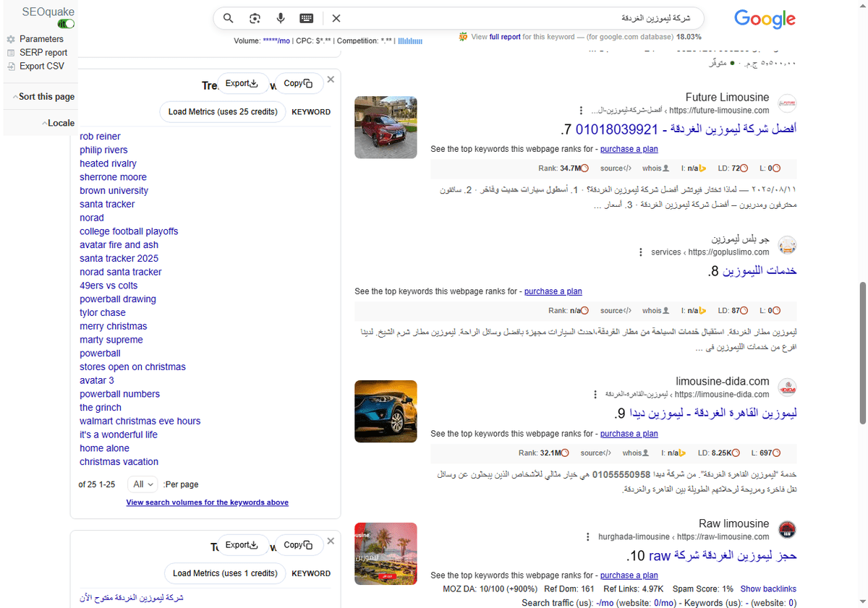Open Google Lens camera search icon
The height and width of the screenshot is (608, 868).
(255, 18)
